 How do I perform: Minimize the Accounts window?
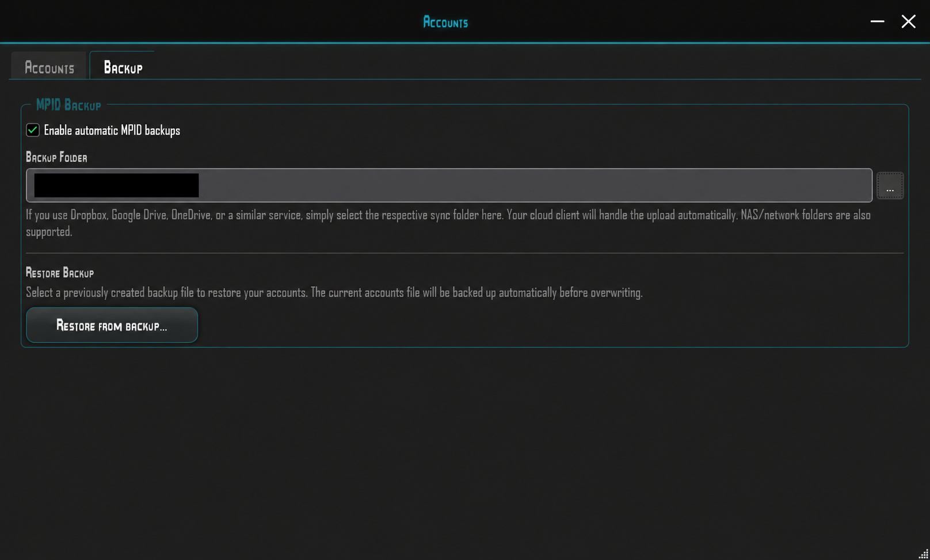[877, 21]
